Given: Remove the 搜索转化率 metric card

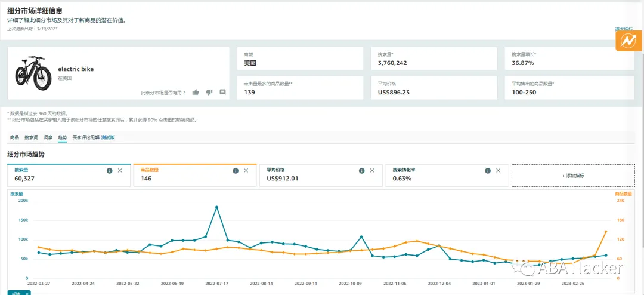Looking at the screenshot, I should click(498, 170).
